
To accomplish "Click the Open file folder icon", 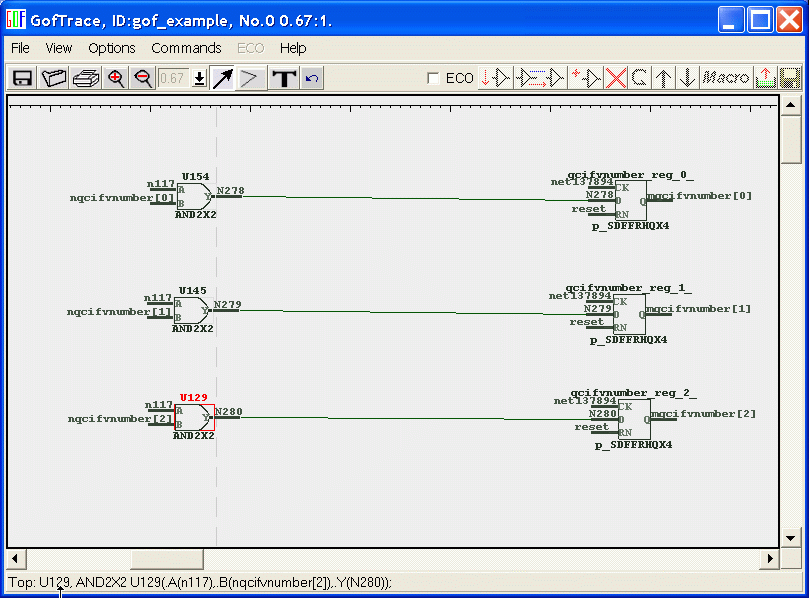I will (x=54, y=78).
